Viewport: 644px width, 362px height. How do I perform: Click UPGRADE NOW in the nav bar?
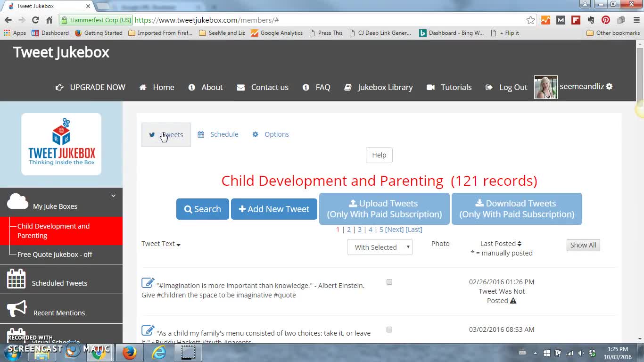(91, 87)
